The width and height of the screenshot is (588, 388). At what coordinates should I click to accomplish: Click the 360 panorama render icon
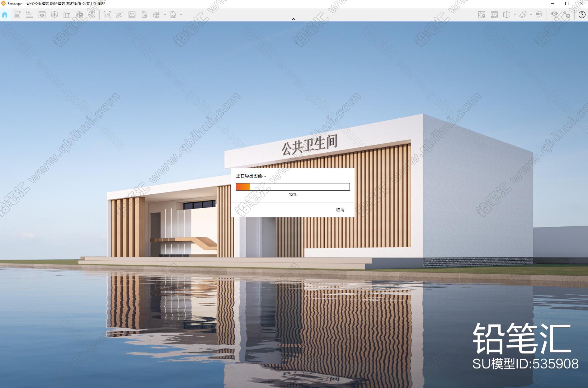pyautogui.click(x=157, y=15)
